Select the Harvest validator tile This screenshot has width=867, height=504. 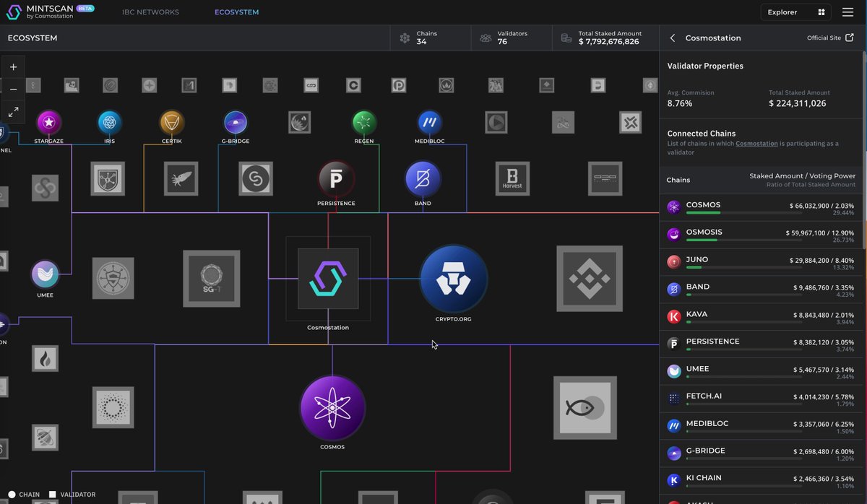[x=512, y=179]
